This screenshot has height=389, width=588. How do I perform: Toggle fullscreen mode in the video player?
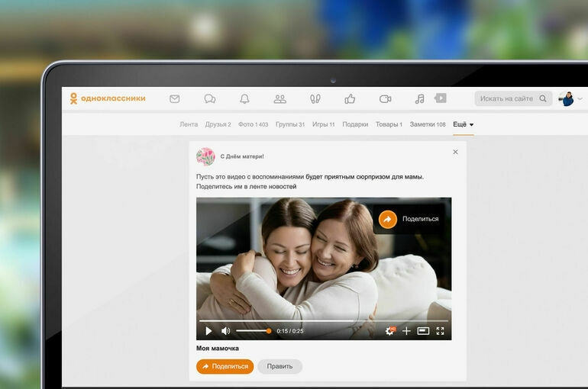(440, 331)
